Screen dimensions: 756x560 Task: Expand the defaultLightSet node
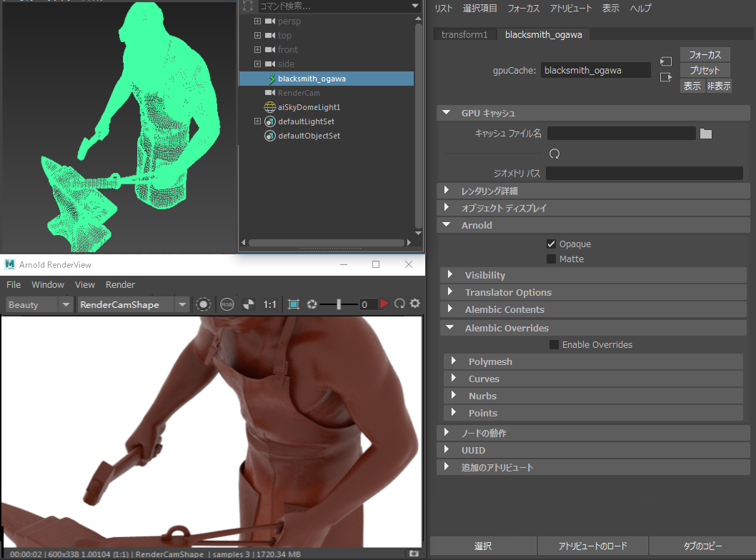coord(257,121)
